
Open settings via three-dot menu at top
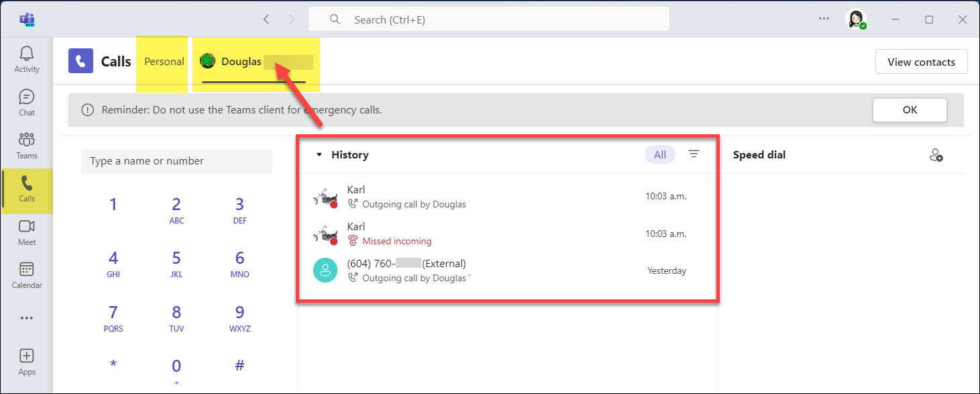[823, 18]
